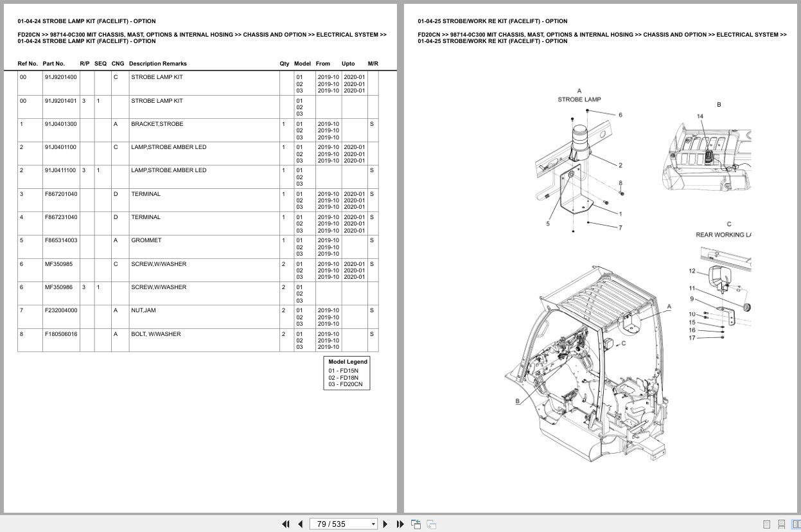Image resolution: width=801 pixels, height=532 pixels.
Task: Click the BRACKET,STROBE description
Action: point(157,124)
